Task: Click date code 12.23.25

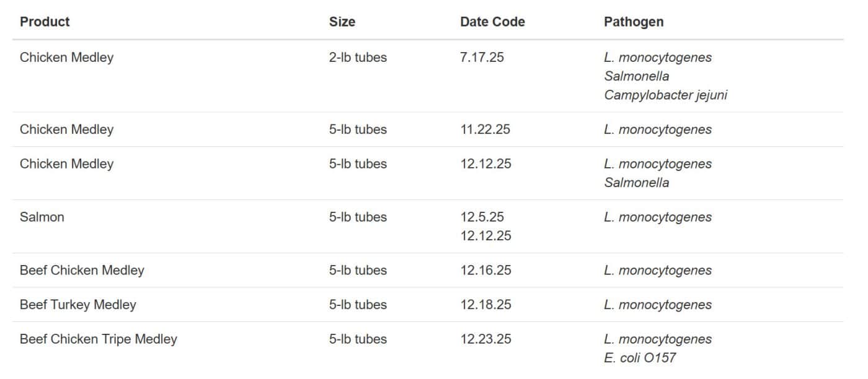Action: click(485, 339)
